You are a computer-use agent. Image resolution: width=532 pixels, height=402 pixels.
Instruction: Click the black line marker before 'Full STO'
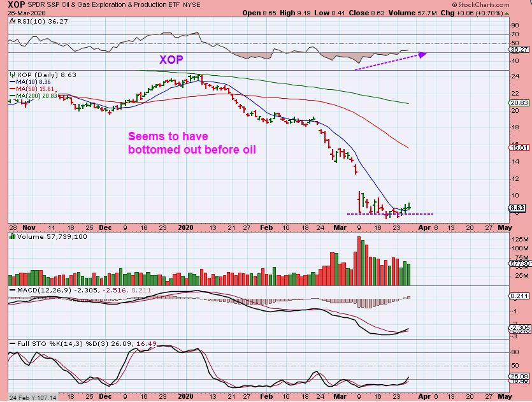tap(12, 343)
